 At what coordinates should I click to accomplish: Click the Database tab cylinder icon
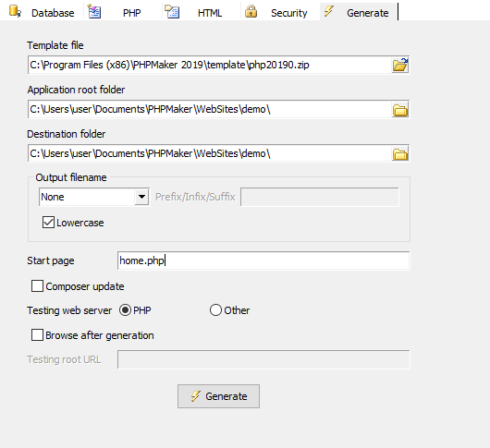[x=15, y=11]
